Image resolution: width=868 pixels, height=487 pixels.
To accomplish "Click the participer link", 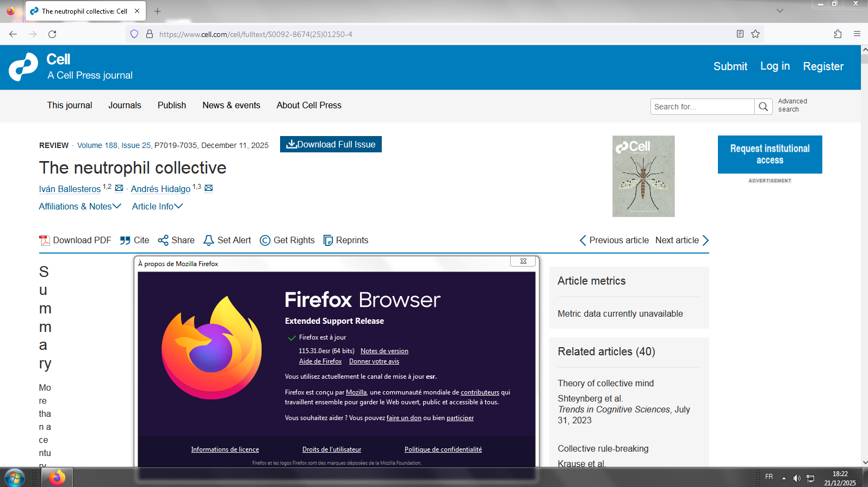I will [x=460, y=418].
